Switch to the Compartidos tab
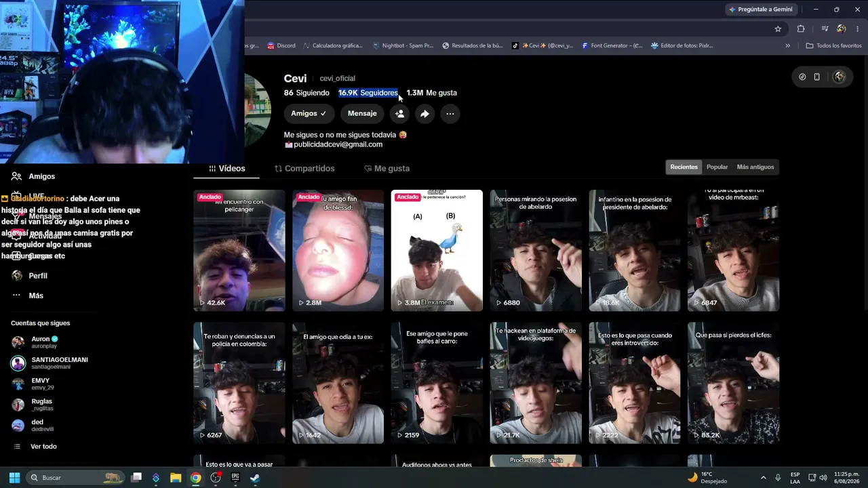The height and width of the screenshot is (488, 868). [304, 168]
